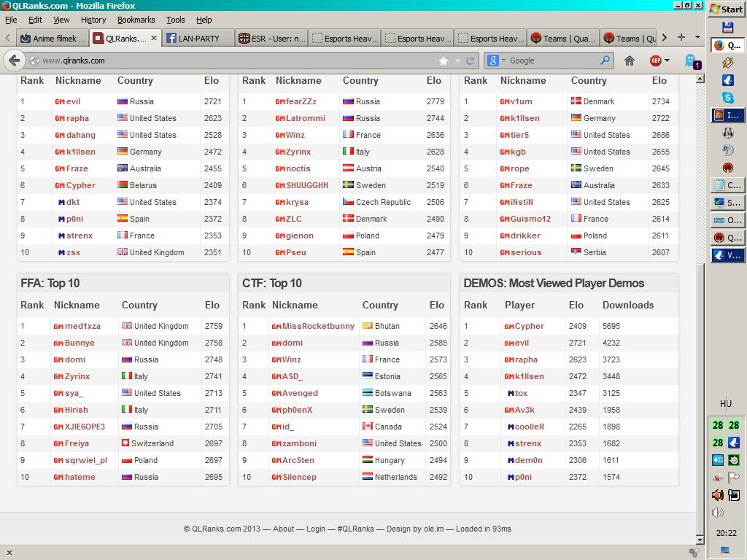Open the I... image taskbar item
The height and width of the screenshot is (560, 747).
click(727, 115)
